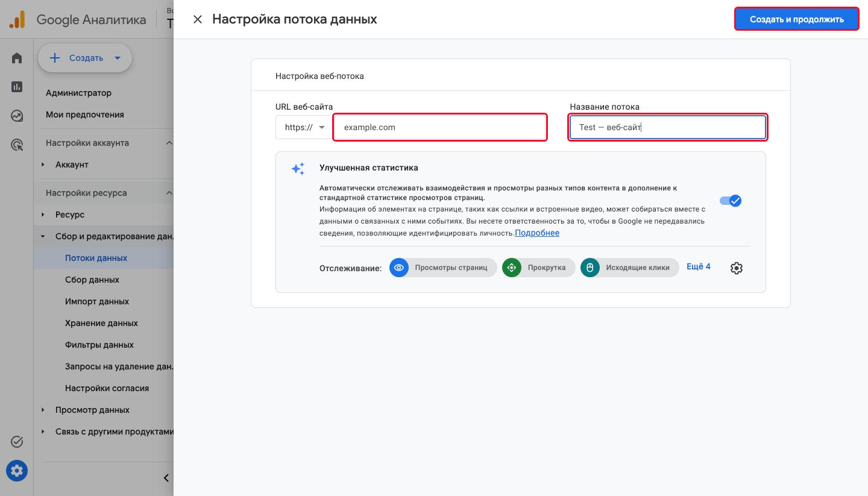Collapse the Настройки аккаунта section
868x496 pixels.
(x=169, y=143)
